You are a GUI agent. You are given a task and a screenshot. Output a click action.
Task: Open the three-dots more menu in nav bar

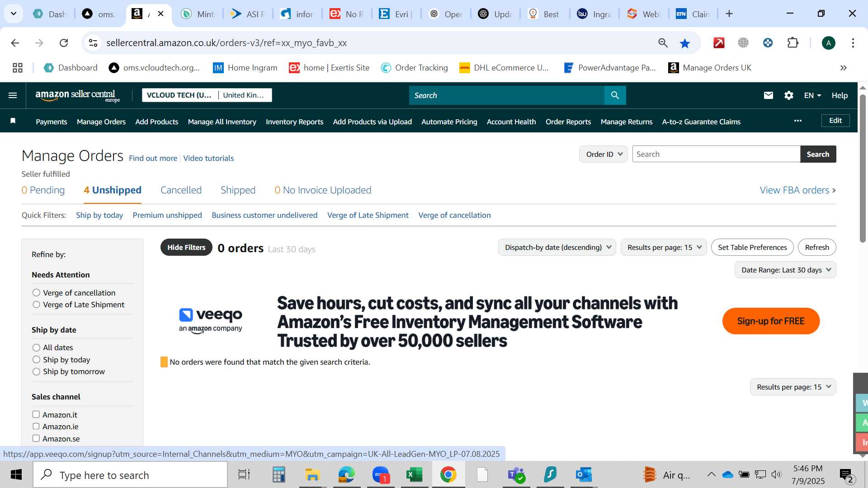coord(798,121)
